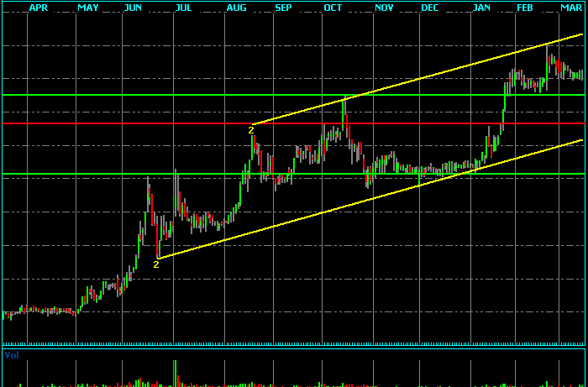Click the MAR month label
588x387 pixels.
[570, 8]
